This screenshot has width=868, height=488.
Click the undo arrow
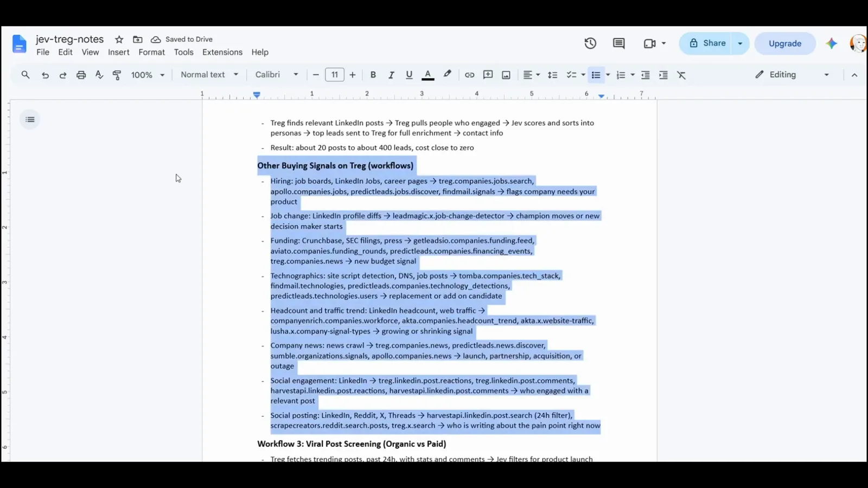tap(45, 75)
